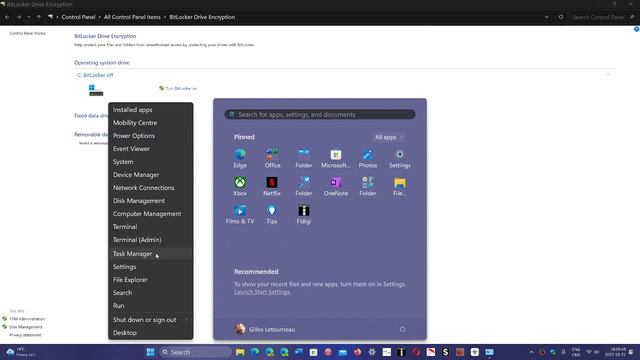Open the Fidigi pinned app
This screenshot has width=640, height=360.
304,214
